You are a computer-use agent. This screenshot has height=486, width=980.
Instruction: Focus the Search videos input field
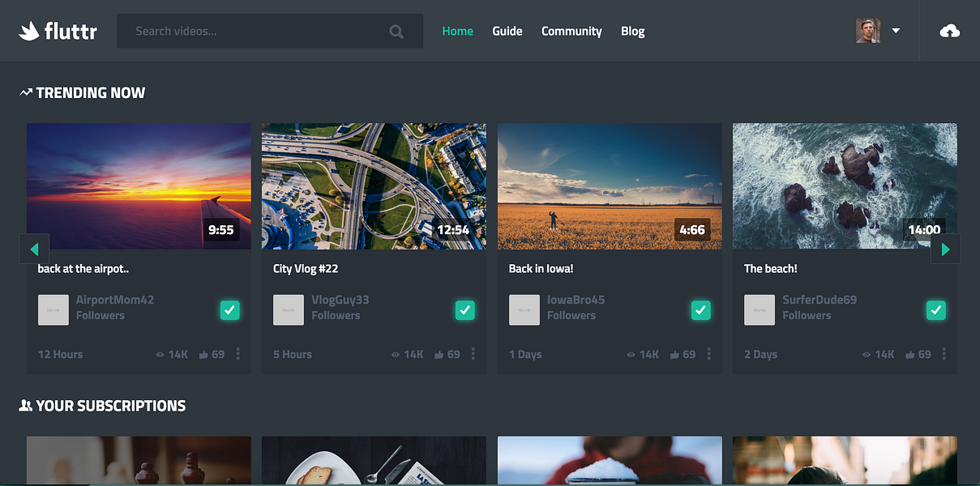[270, 31]
